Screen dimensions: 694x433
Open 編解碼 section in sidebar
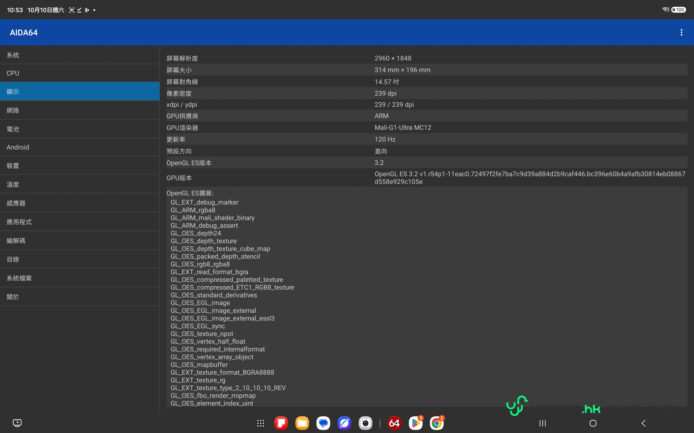(80, 240)
